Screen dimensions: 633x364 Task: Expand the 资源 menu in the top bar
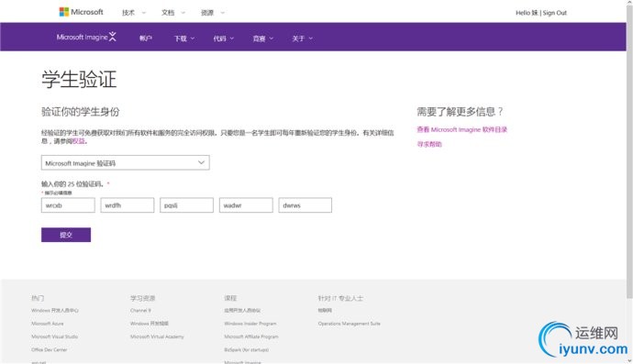(213, 13)
